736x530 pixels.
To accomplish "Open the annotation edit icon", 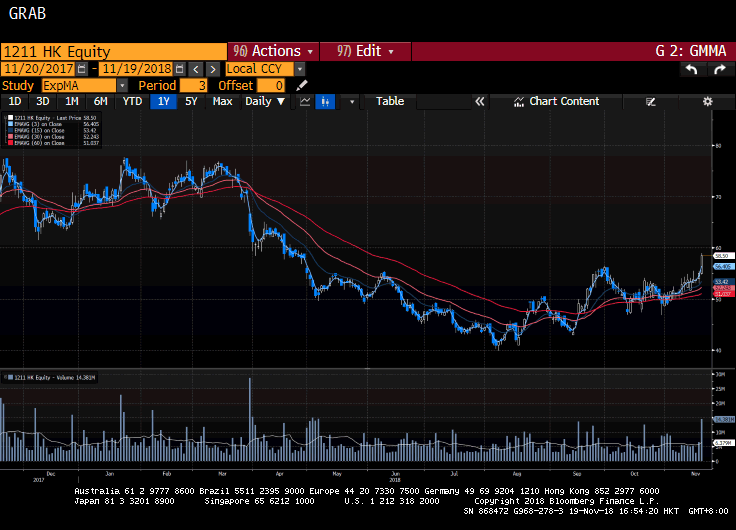I will tap(651, 101).
